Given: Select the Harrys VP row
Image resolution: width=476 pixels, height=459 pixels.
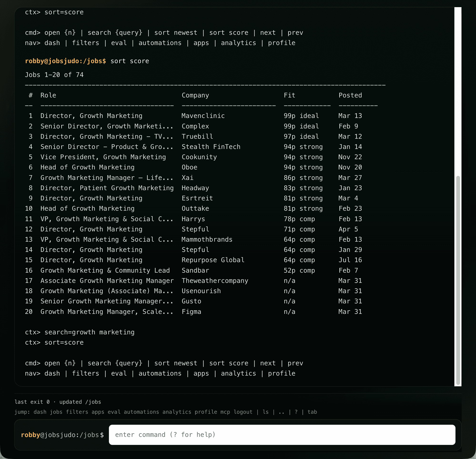Looking at the screenshot, I should 193,219.
